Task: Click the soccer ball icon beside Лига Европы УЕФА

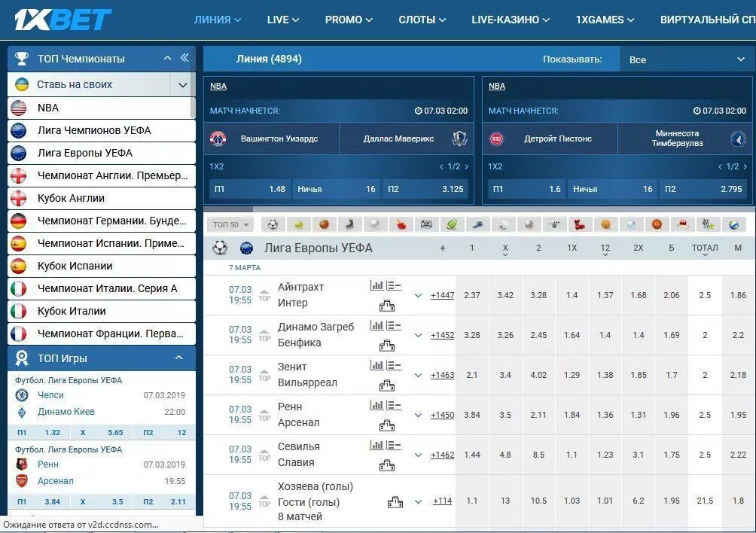Action: 220,248
